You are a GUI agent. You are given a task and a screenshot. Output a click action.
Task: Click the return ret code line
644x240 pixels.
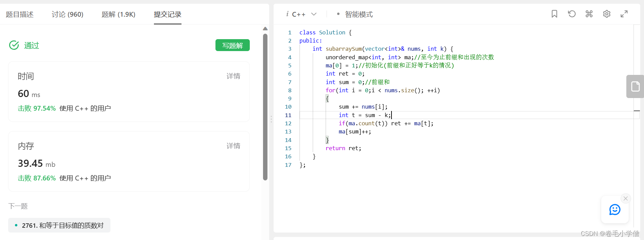click(x=343, y=148)
